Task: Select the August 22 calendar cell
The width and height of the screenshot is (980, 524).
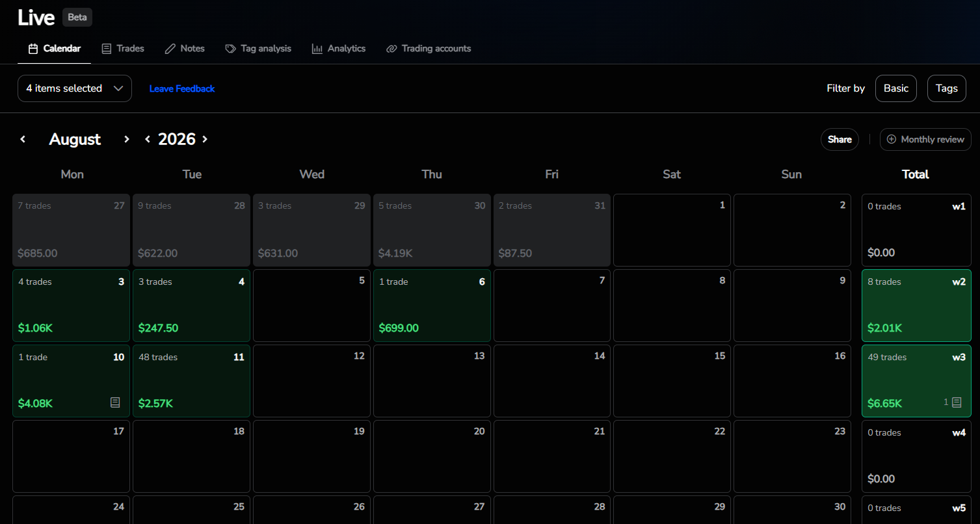Action: click(672, 456)
